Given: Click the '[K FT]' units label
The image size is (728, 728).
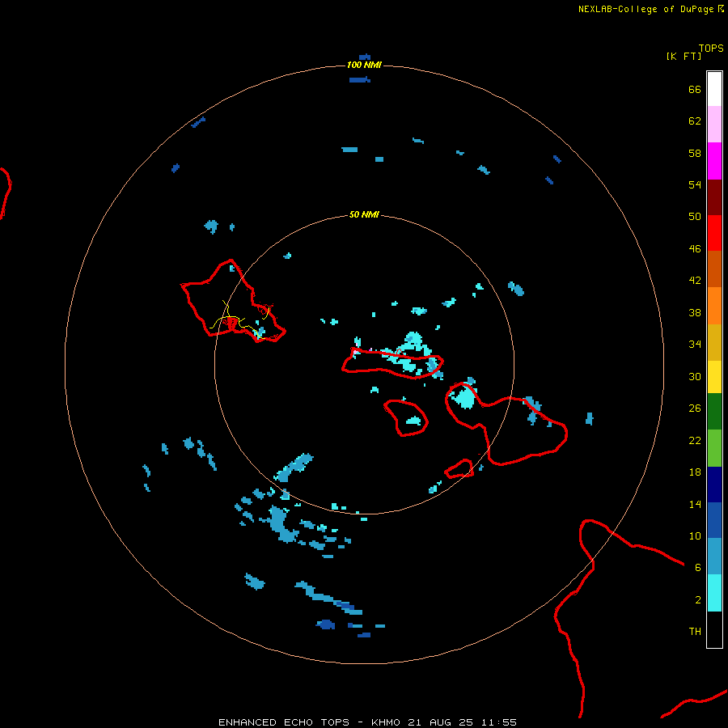Looking at the screenshot, I should (684, 56).
